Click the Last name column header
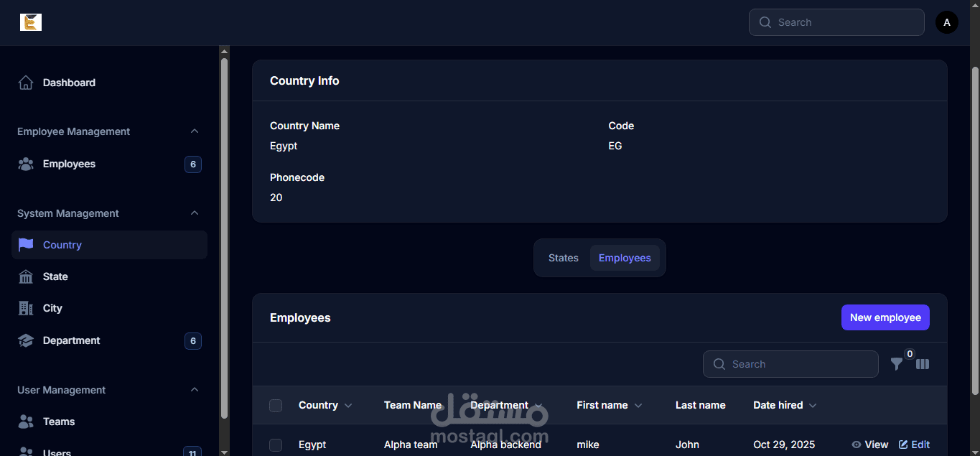The height and width of the screenshot is (456, 980). tap(701, 405)
